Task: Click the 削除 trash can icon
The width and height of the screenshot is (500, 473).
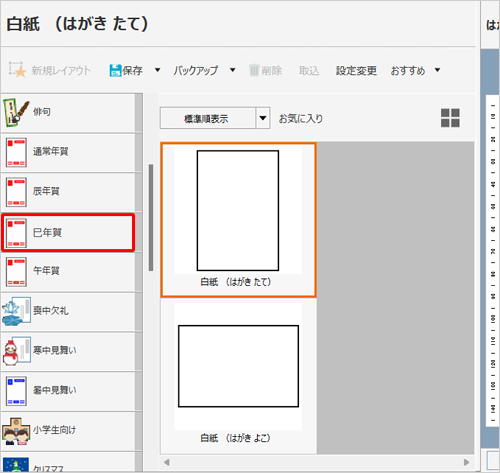Action: tap(254, 70)
